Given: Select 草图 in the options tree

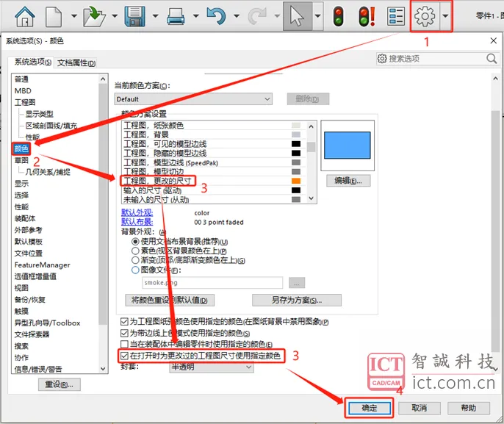Looking at the screenshot, I should (21, 160).
